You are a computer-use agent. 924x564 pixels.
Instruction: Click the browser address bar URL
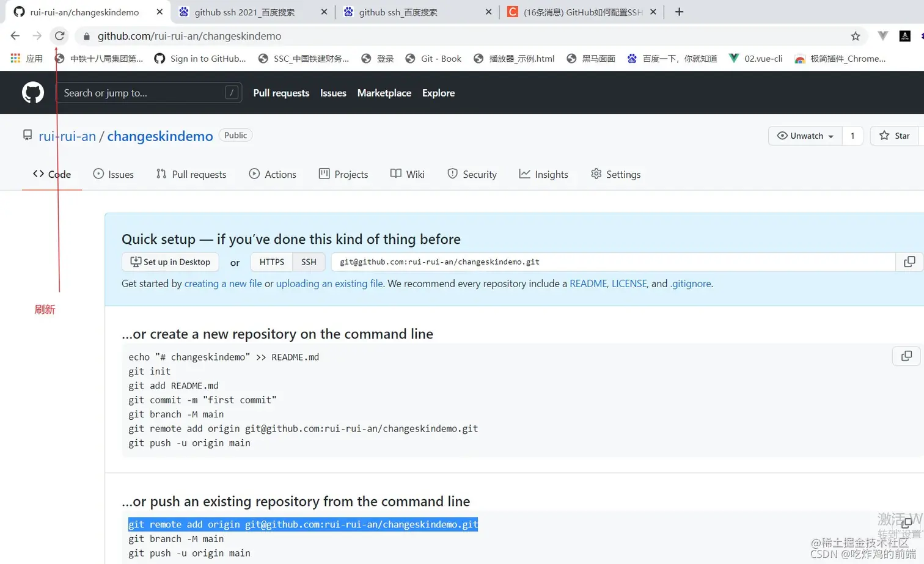pos(189,36)
